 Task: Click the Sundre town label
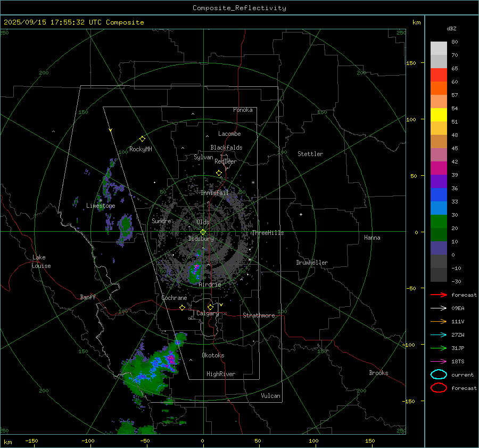[x=161, y=221]
